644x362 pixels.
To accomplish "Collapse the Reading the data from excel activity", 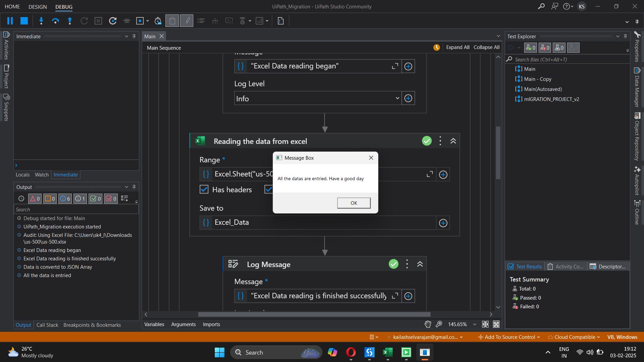I will 453,141.
